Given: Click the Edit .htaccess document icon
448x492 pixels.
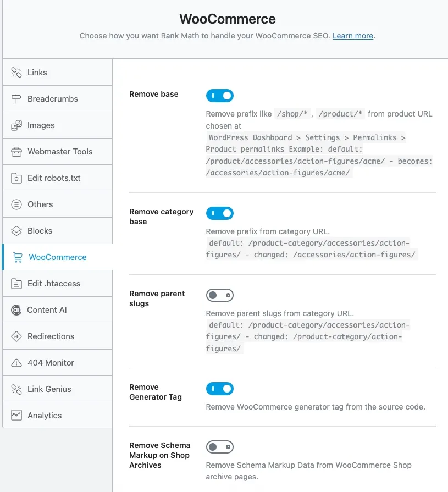Looking at the screenshot, I should point(16,284).
